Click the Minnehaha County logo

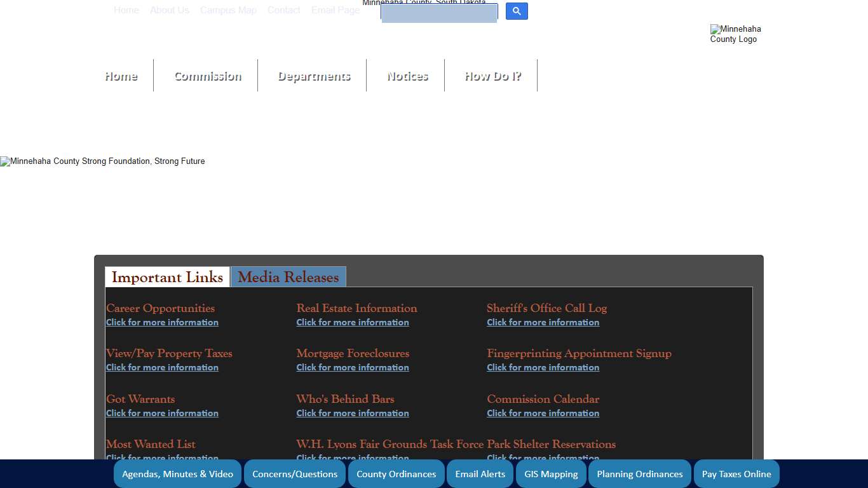735,34
